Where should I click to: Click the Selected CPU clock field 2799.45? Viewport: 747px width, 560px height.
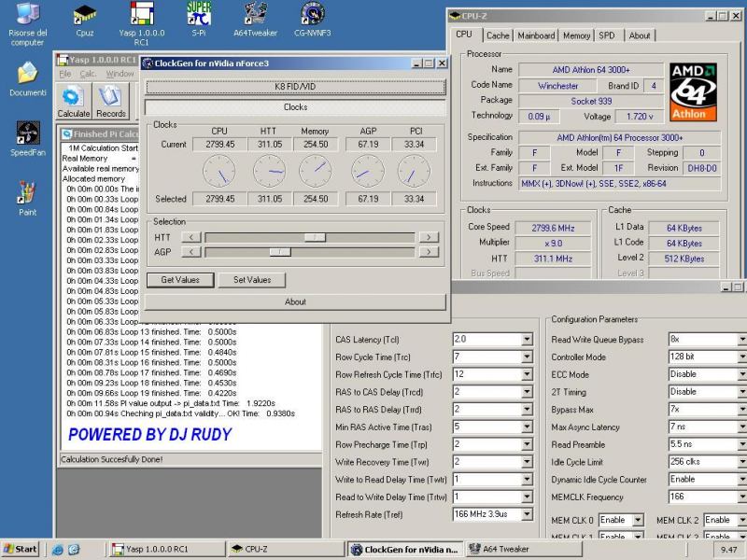pos(220,199)
